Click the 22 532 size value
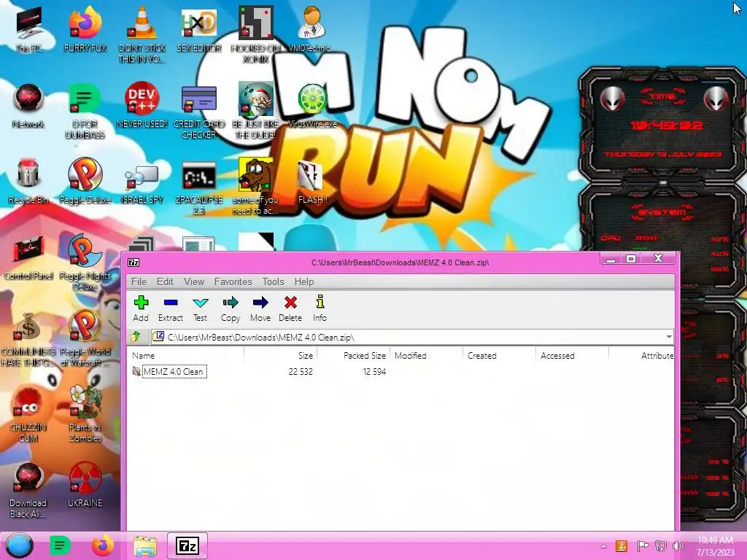Image resolution: width=747 pixels, height=560 pixels. (x=301, y=371)
